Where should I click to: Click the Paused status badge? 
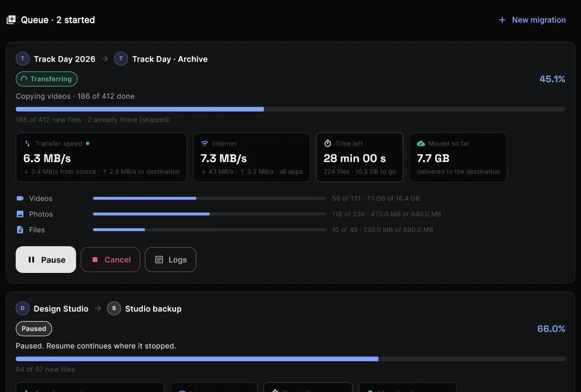pyautogui.click(x=34, y=329)
